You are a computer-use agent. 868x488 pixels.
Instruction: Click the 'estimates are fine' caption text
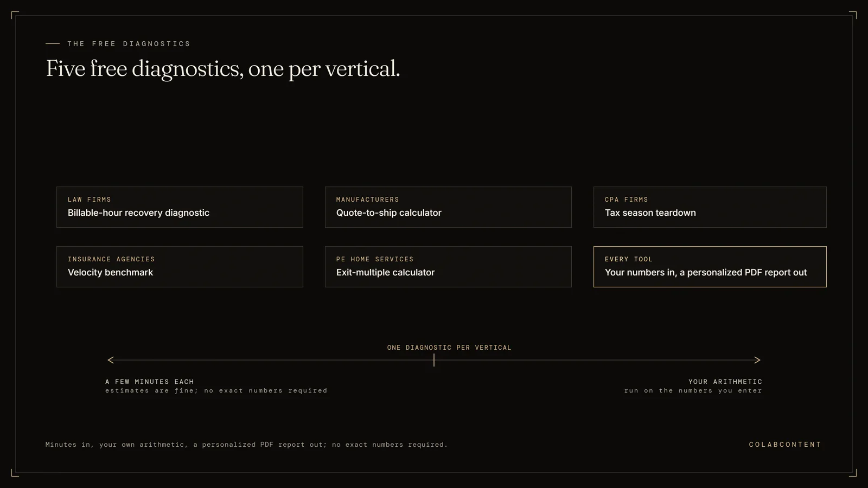[216, 390]
